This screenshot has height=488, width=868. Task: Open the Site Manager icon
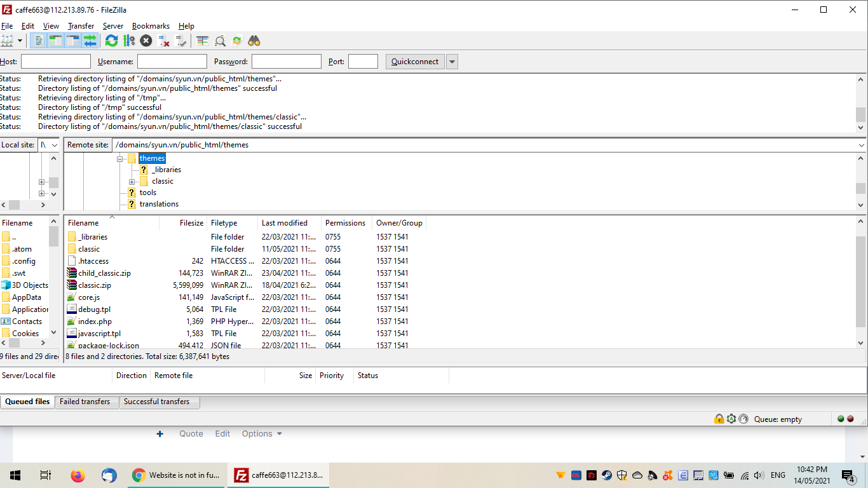click(7, 41)
